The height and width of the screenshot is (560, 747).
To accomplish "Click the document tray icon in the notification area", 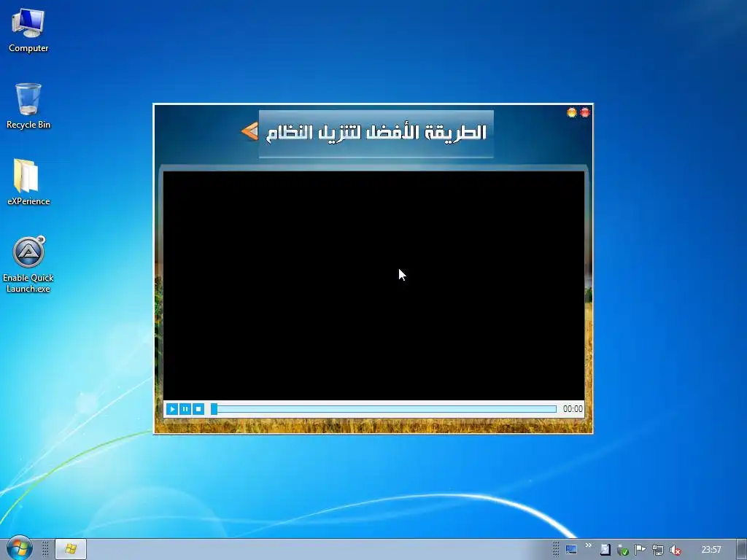I will pos(605,550).
